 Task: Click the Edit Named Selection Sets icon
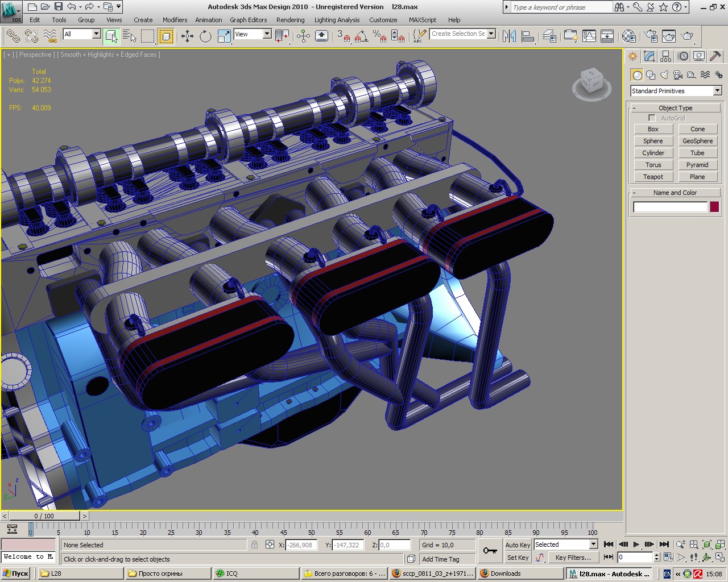419,36
